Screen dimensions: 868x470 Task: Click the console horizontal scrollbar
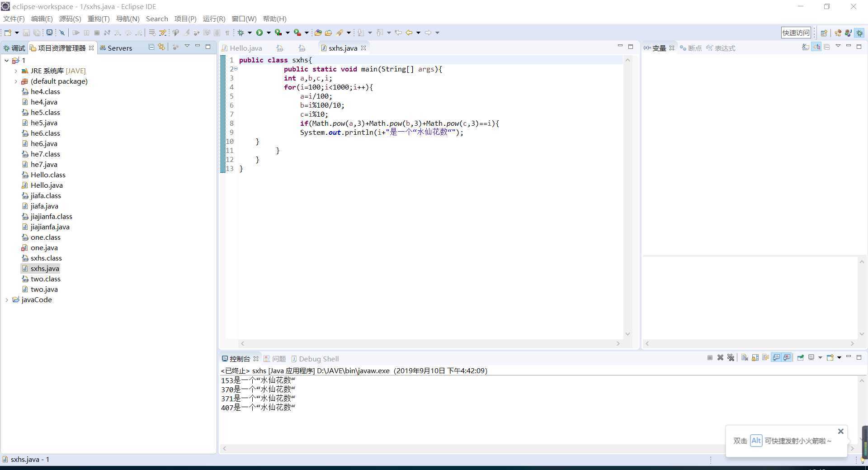pos(538,448)
